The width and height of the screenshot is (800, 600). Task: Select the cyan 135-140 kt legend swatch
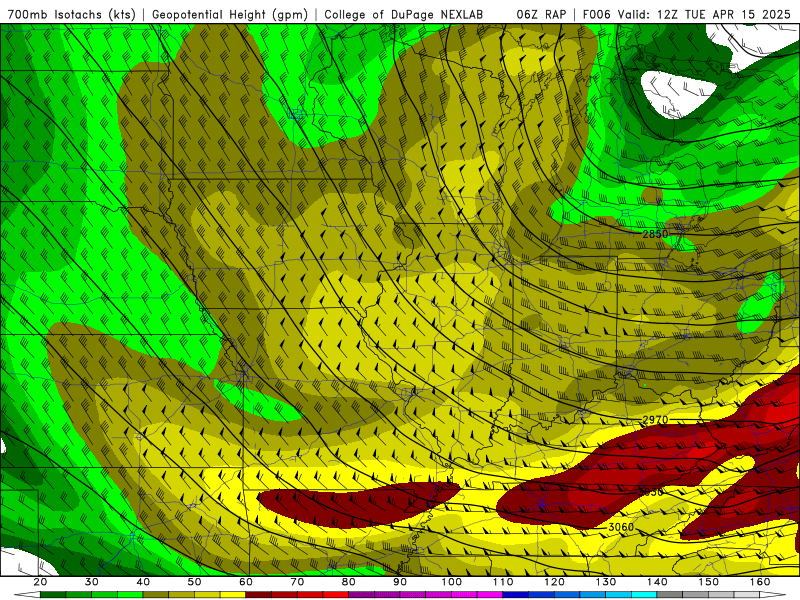coord(644,595)
